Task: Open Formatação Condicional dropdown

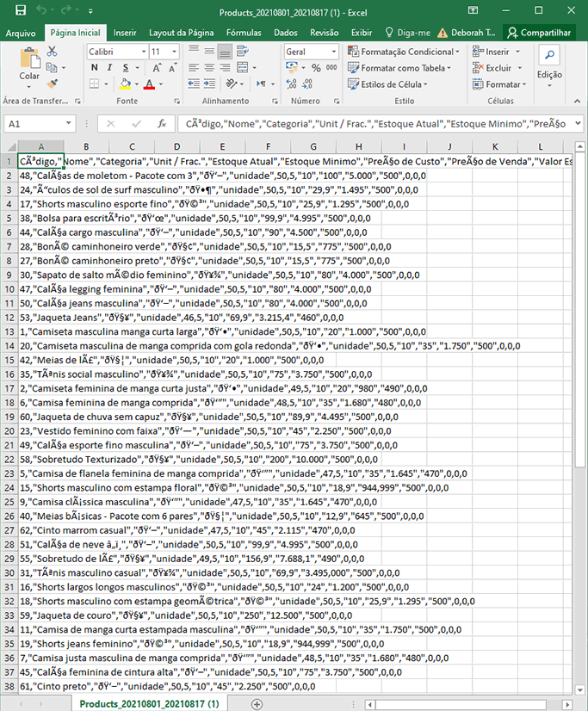Action: pyautogui.click(x=404, y=52)
